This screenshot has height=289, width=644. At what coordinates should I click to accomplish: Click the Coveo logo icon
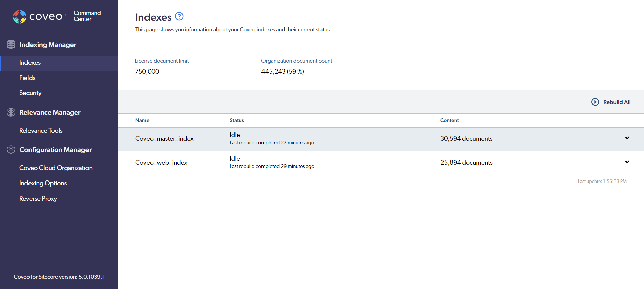point(20,17)
